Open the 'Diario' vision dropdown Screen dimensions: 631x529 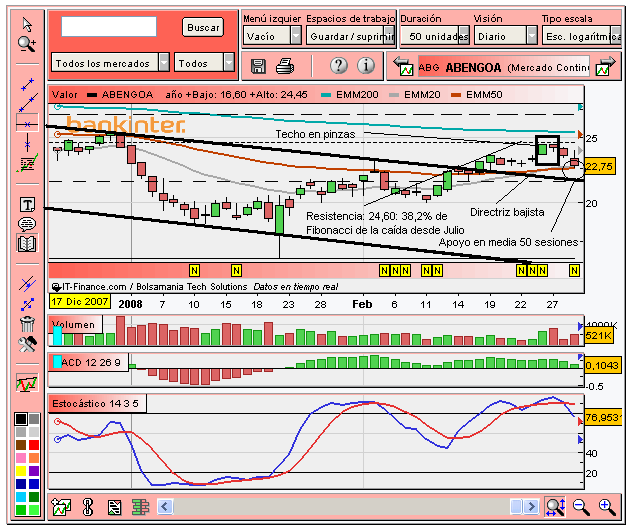505,36
